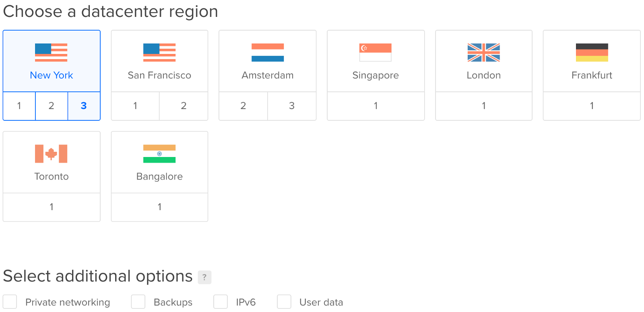Pick the Frankfurt German flag icon
This screenshot has height=312, width=644.
(592, 52)
